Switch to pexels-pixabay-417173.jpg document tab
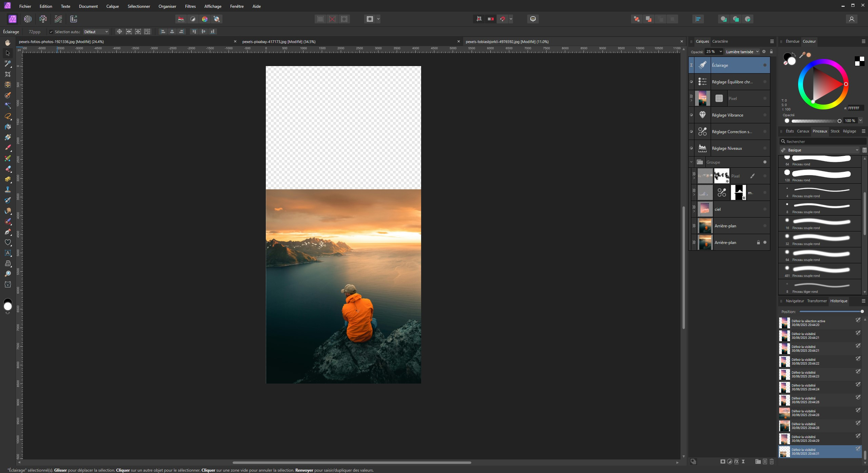 tap(279, 41)
